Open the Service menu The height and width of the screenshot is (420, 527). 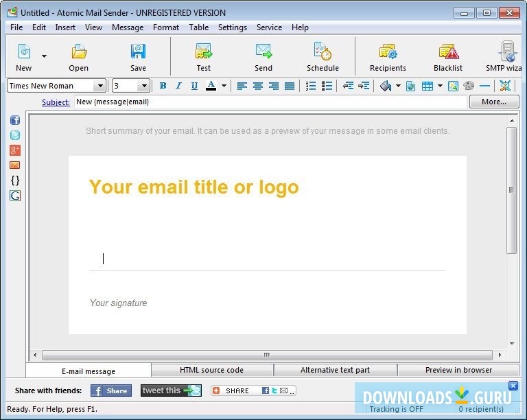coord(269,27)
